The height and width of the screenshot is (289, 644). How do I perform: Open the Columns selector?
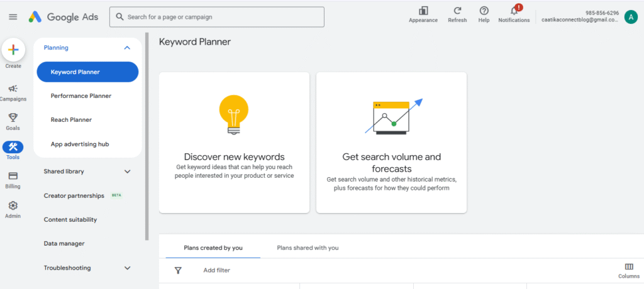click(x=628, y=267)
